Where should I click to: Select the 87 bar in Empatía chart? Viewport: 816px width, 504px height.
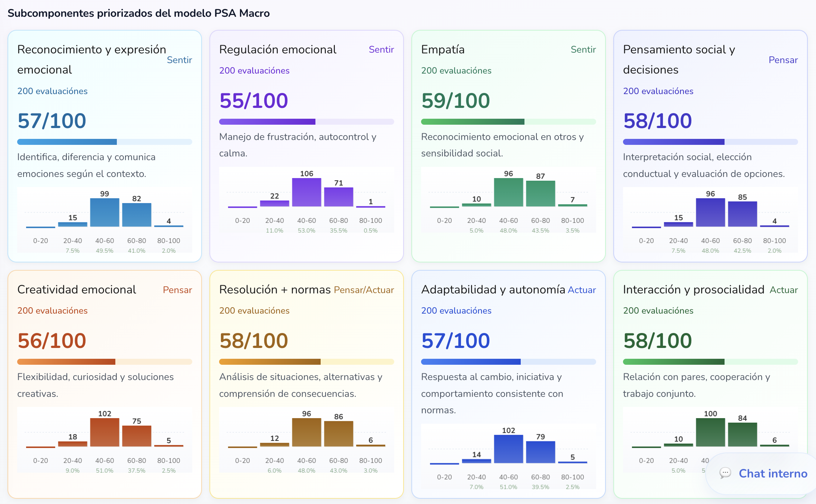[541, 193]
